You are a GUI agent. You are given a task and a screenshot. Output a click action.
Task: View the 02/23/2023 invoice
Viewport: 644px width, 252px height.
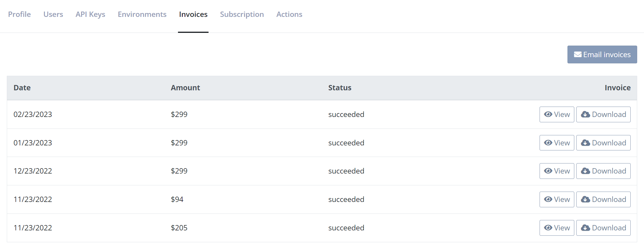[557, 114]
